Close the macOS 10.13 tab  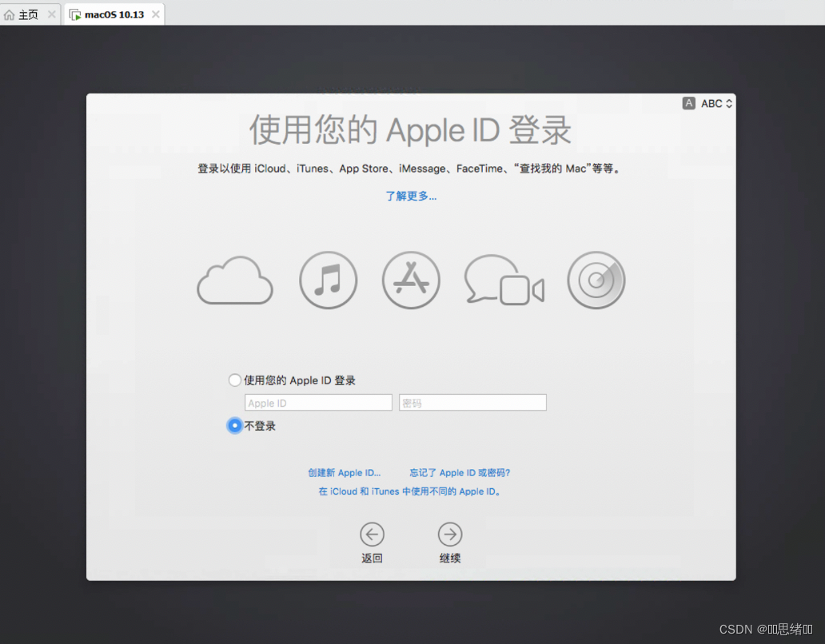[x=156, y=14]
